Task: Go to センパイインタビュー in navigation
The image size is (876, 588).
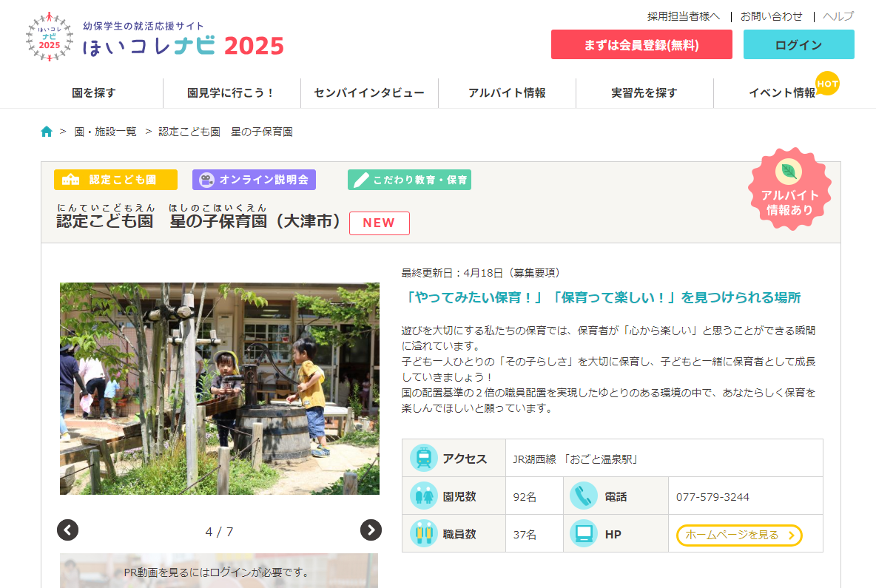Action: 369,93
